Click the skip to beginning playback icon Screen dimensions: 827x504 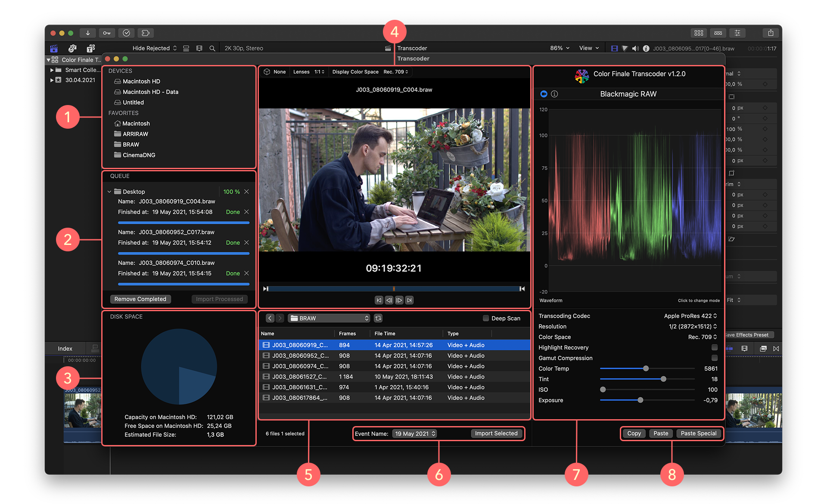click(379, 300)
